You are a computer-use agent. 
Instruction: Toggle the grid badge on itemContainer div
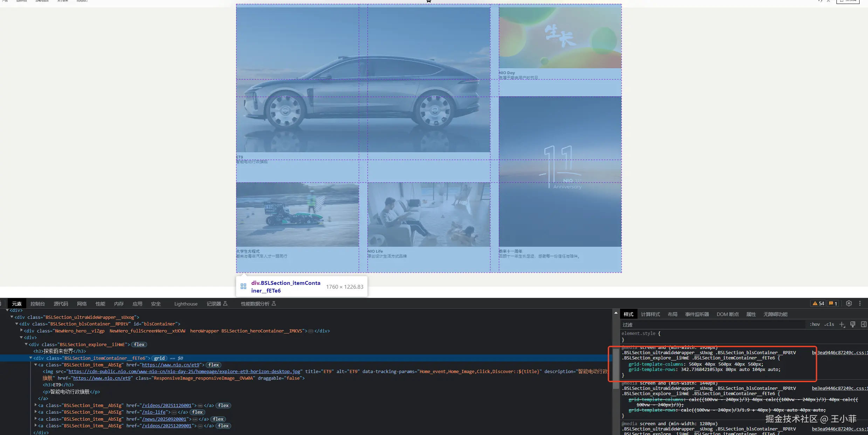point(159,358)
